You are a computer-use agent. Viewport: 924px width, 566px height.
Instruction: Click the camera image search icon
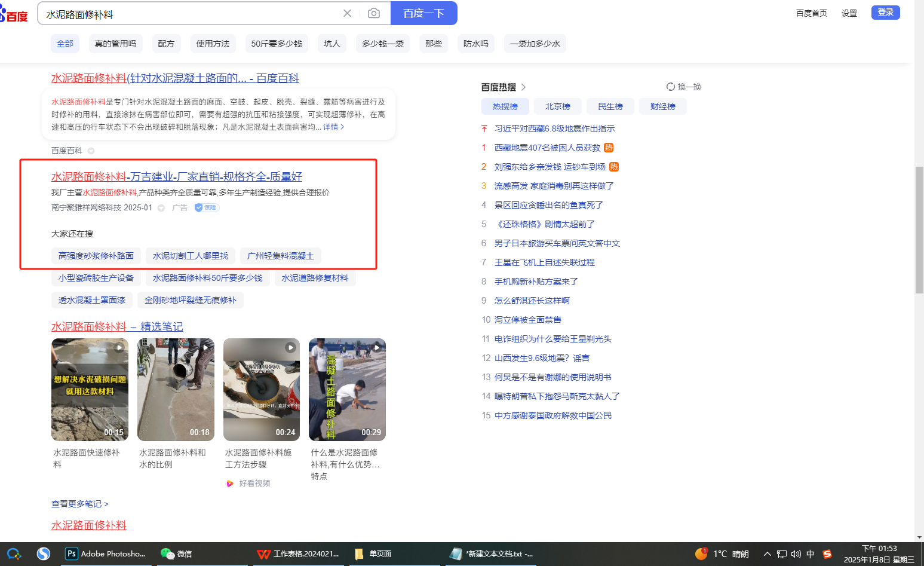point(374,13)
